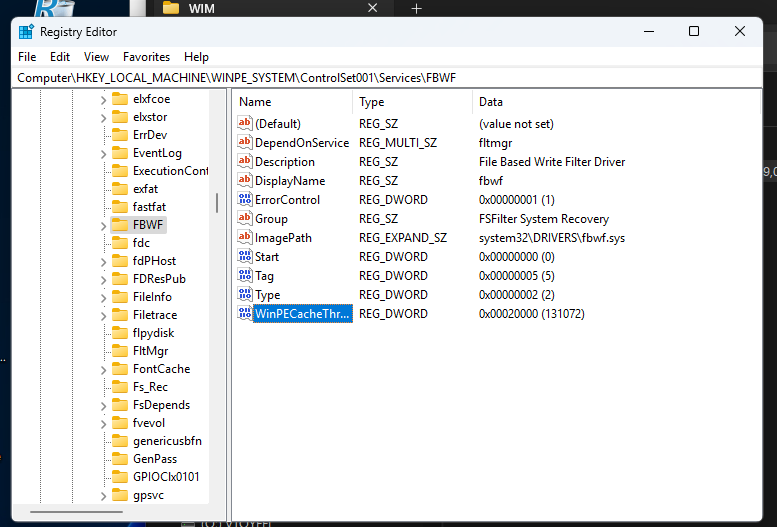777x527 pixels.
Task: Click the folder icon of GenPass key
Action: coord(120,459)
